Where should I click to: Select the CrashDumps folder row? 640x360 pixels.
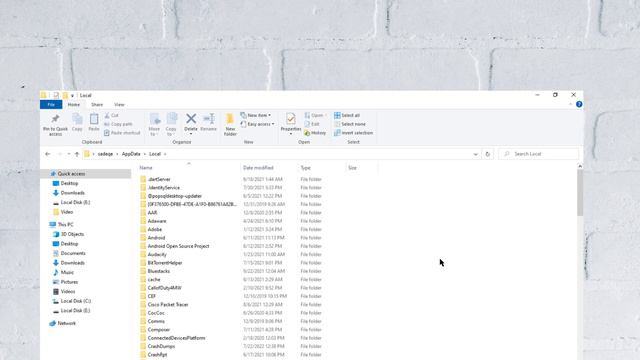tap(231, 346)
